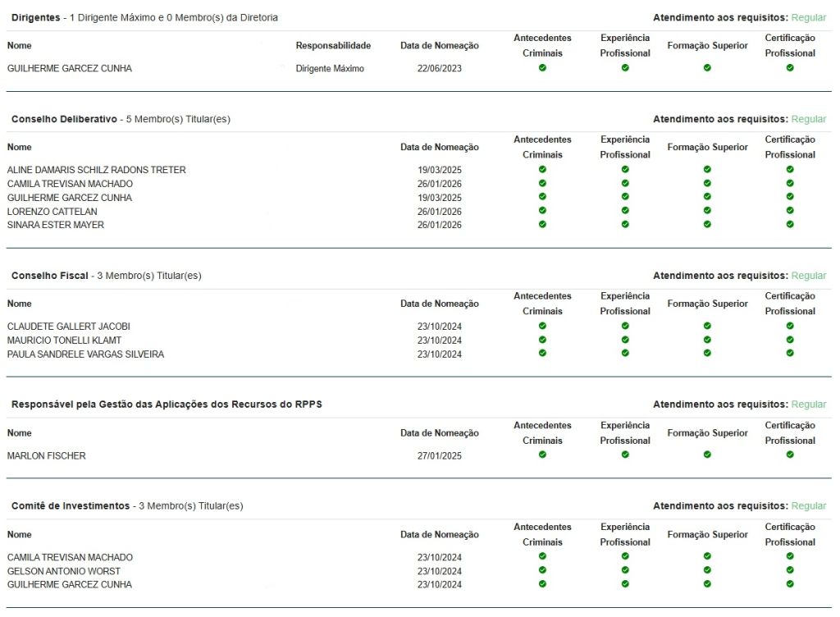840x617 pixels.
Task: Click Guilherme Garcez Cunha's Antecedentes Criminais check icon under Dirigentes
Action: tap(542, 68)
